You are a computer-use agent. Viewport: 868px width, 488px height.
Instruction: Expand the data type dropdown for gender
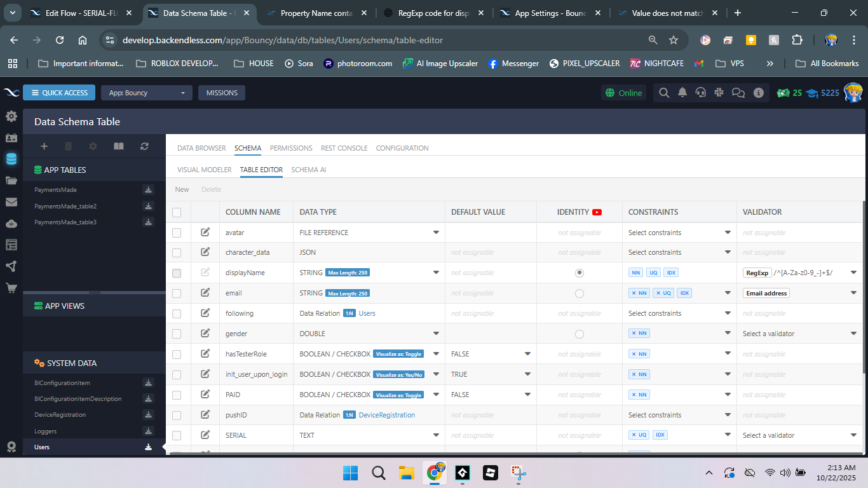click(436, 334)
